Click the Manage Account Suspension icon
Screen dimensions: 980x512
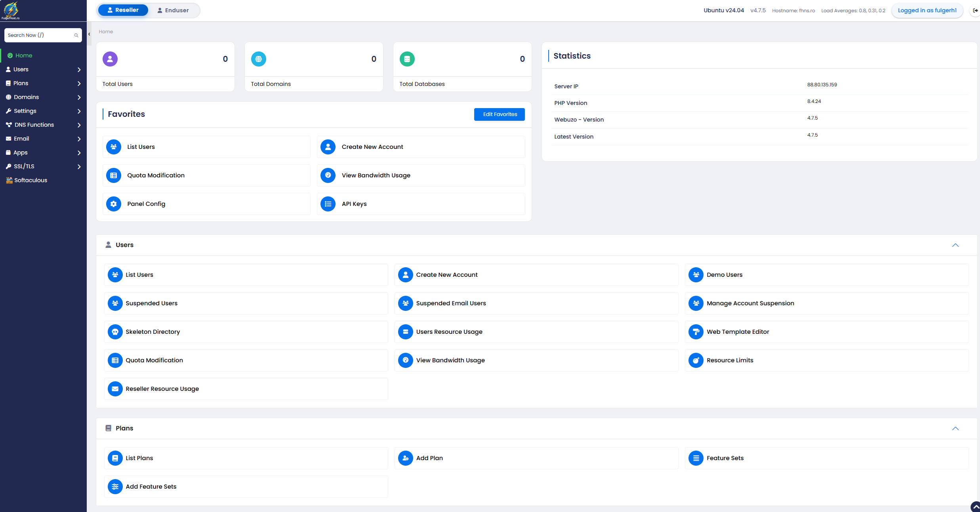coord(696,303)
